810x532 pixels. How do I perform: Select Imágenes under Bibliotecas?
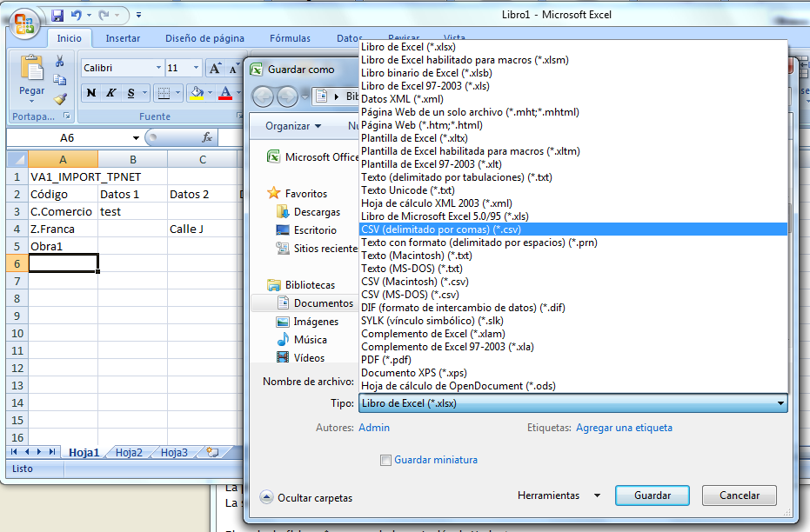[x=307, y=322]
